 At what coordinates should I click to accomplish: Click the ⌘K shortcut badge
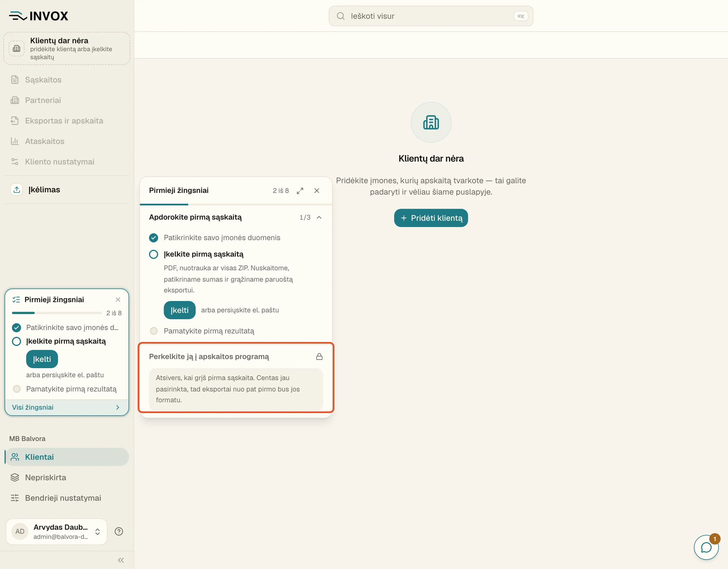[x=521, y=16]
